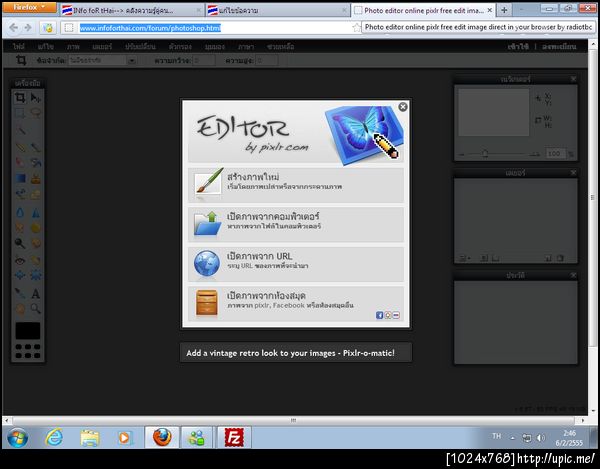
Task: Click the ลงทะเบียน sign up link
Action: tap(559, 47)
